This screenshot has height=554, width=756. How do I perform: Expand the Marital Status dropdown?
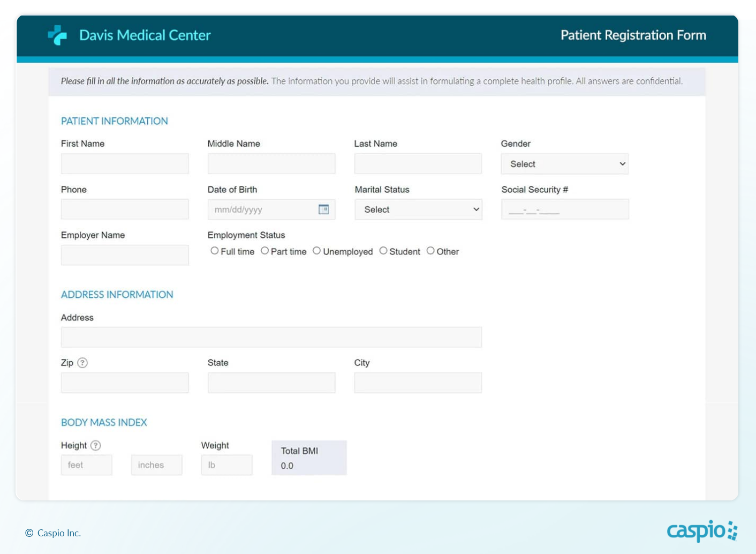point(418,209)
